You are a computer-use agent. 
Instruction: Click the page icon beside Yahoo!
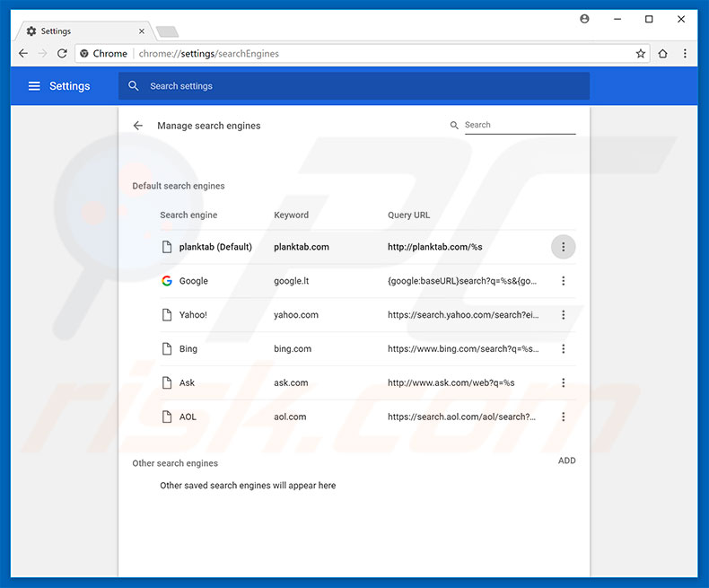coord(167,315)
